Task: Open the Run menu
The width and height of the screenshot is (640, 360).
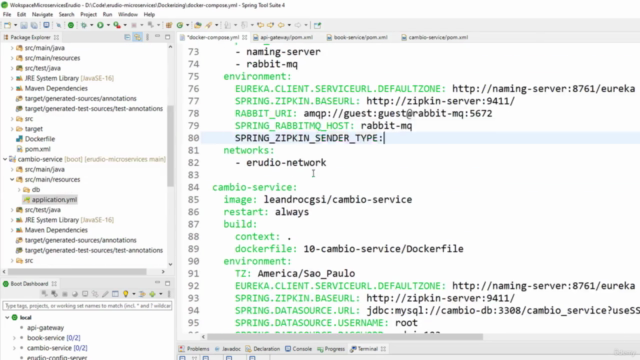Action: tap(107, 14)
